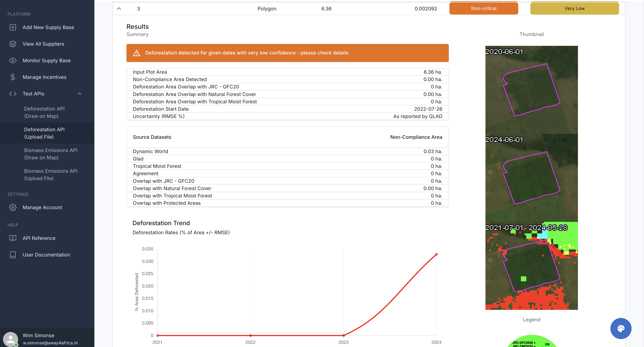This screenshot has width=644, height=347.
Task: Open Biomass Emissions API (Draw on Map)
Action: [x=51, y=154]
